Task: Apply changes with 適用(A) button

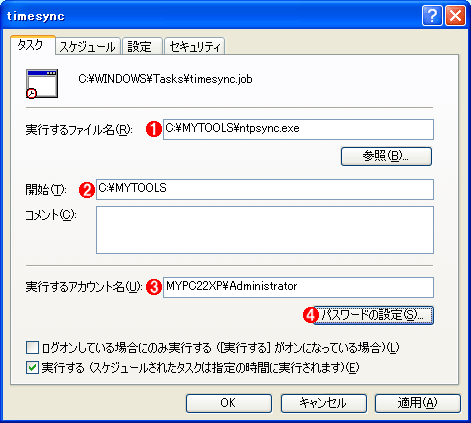Action: pos(418,403)
